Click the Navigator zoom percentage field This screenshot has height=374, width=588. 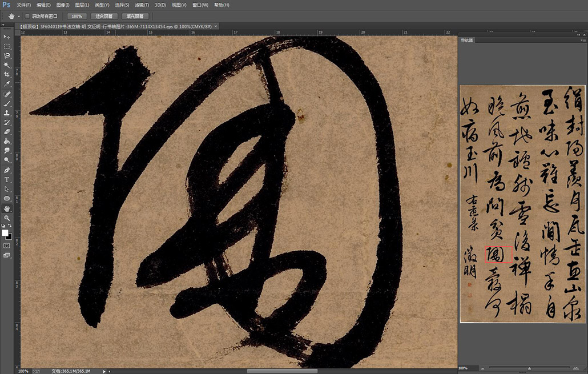click(x=468, y=368)
